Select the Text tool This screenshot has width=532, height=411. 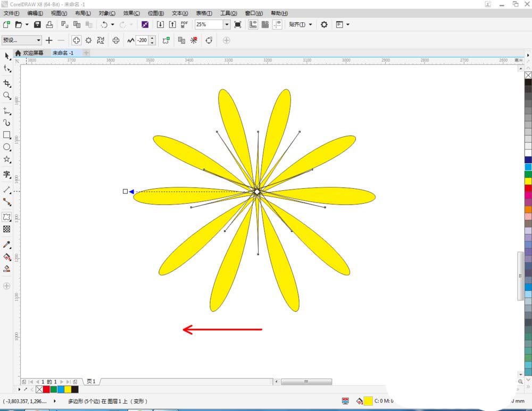pos(7,173)
